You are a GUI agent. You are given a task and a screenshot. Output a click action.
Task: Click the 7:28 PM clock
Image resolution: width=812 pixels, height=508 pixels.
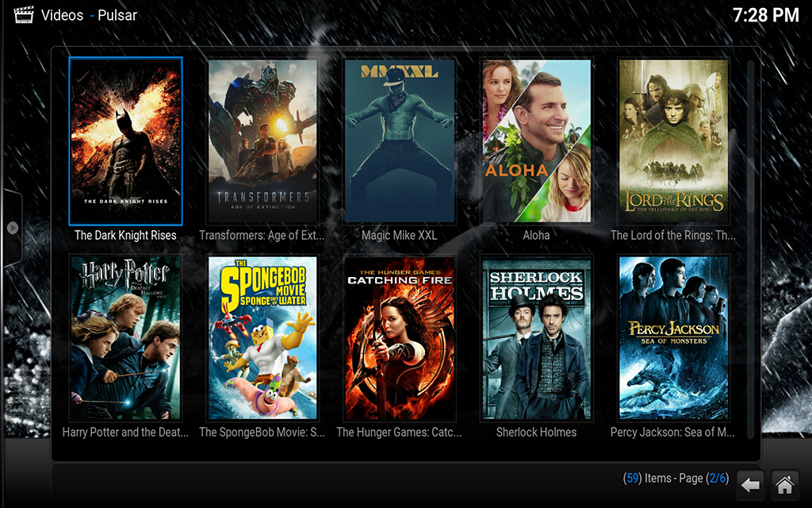765,15
